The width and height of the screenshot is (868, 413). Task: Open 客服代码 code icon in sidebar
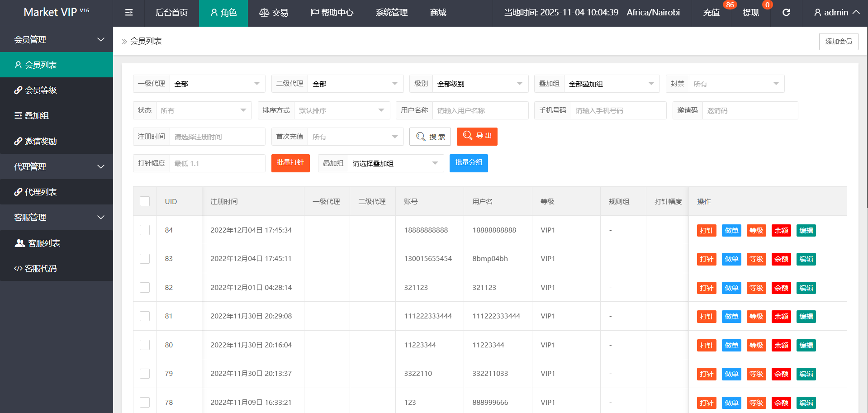pyautogui.click(x=18, y=269)
